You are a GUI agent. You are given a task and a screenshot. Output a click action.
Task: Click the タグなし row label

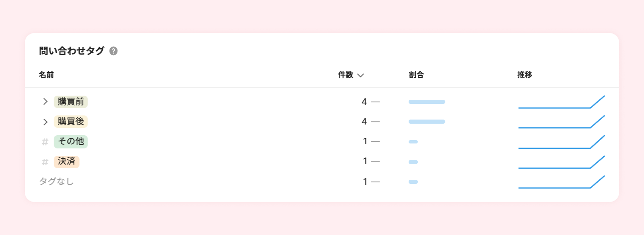pos(57,181)
